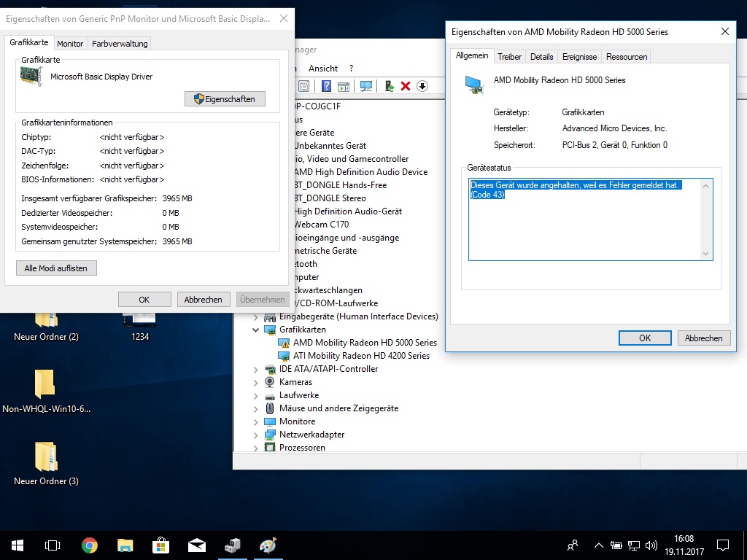This screenshot has width=747, height=560.
Task: Select the Neuer Ordner (2) desktop folder
Action: click(46, 327)
